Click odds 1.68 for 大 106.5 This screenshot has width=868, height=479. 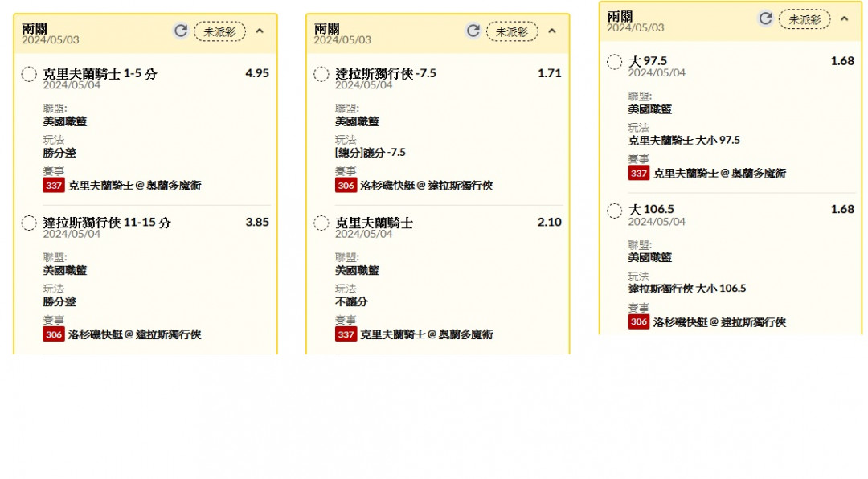click(x=842, y=209)
